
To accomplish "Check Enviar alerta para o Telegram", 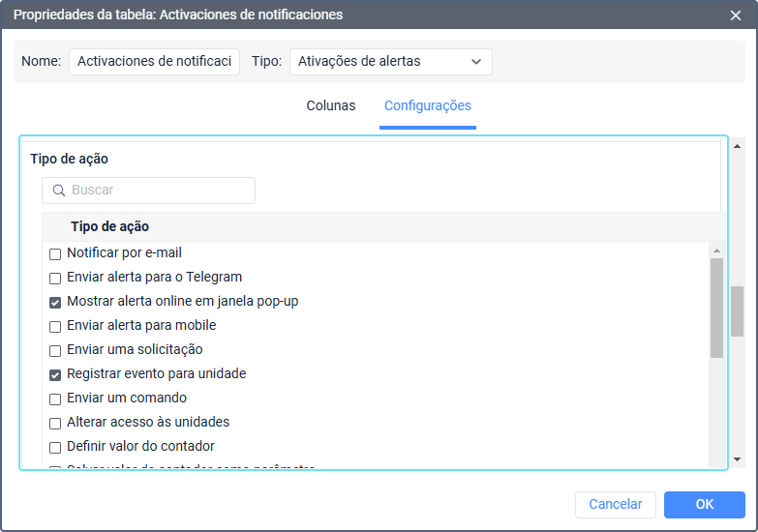I will (55, 279).
